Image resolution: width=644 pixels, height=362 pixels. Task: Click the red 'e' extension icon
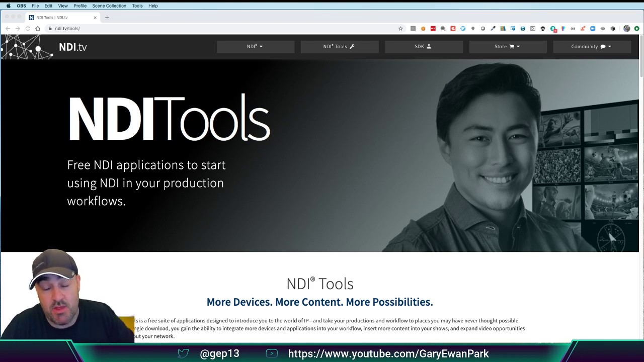[453, 29]
